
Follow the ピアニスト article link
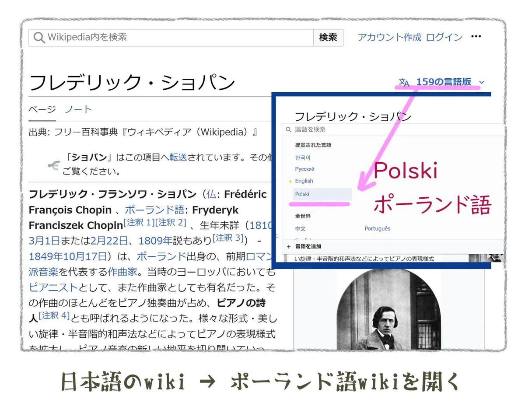53,287
